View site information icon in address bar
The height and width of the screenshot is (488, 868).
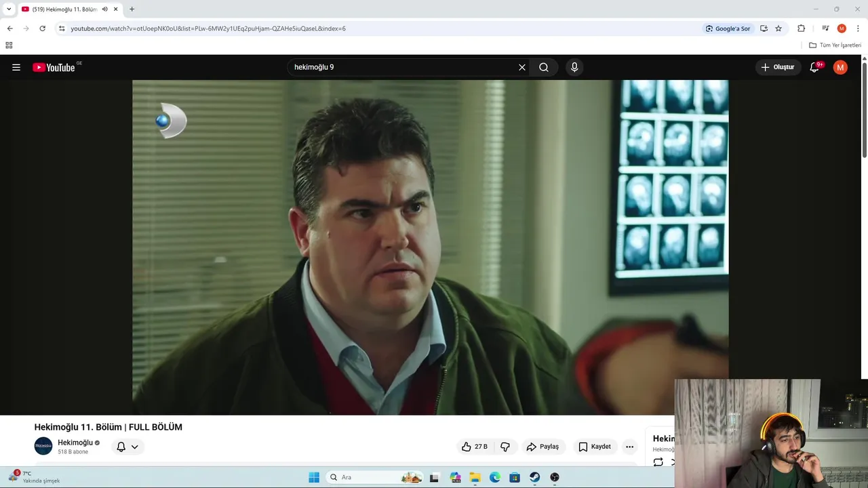click(x=62, y=28)
